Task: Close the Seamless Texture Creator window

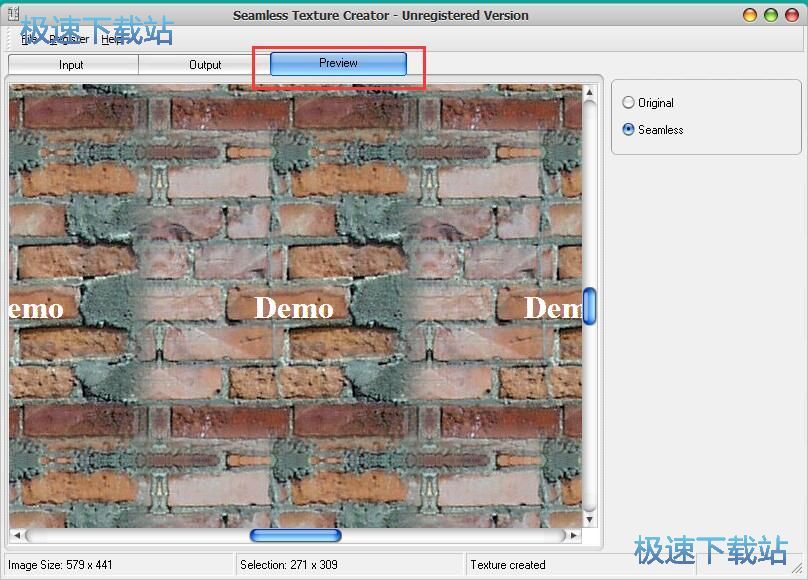Action: 791,15
